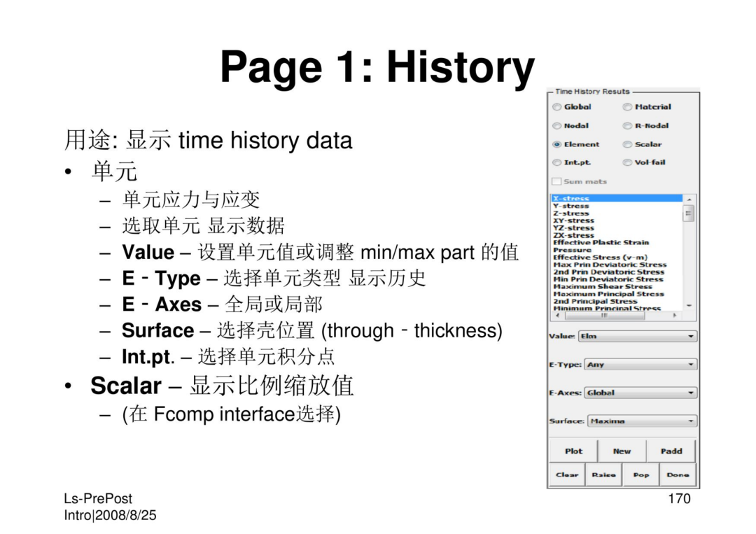The width and height of the screenshot is (756, 534).
Task: Click the Raise button
Action: click(603, 475)
